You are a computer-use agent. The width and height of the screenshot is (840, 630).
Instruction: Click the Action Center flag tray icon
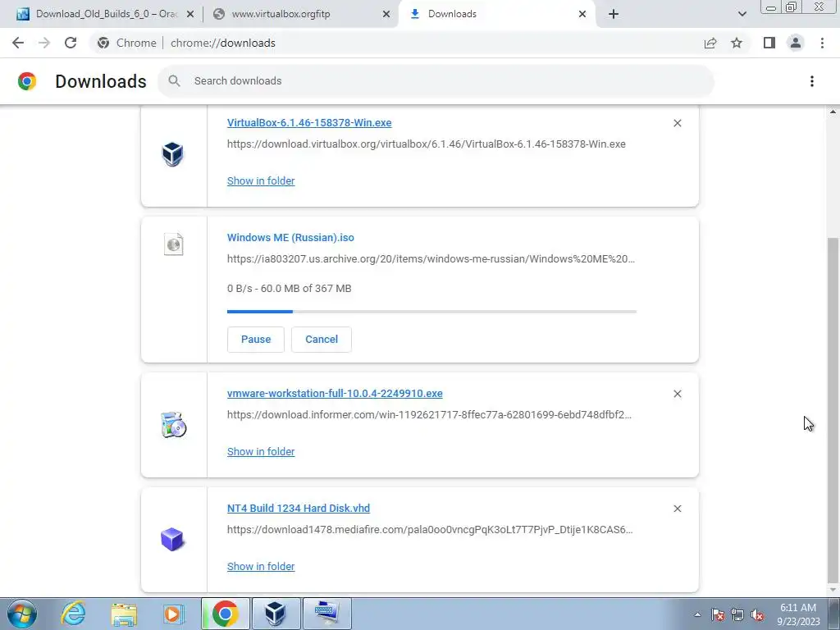click(x=718, y=614)
